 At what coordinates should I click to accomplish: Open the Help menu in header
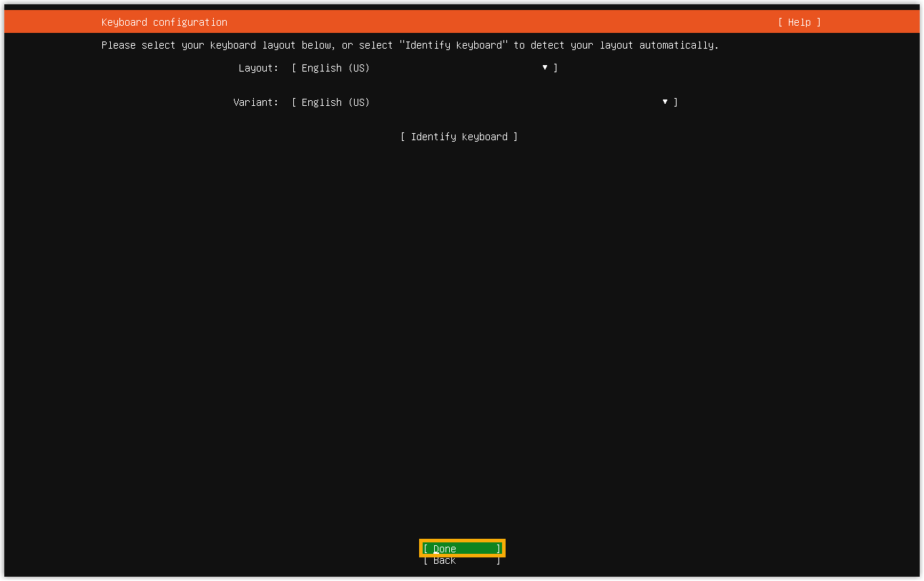tap(799, 22)
